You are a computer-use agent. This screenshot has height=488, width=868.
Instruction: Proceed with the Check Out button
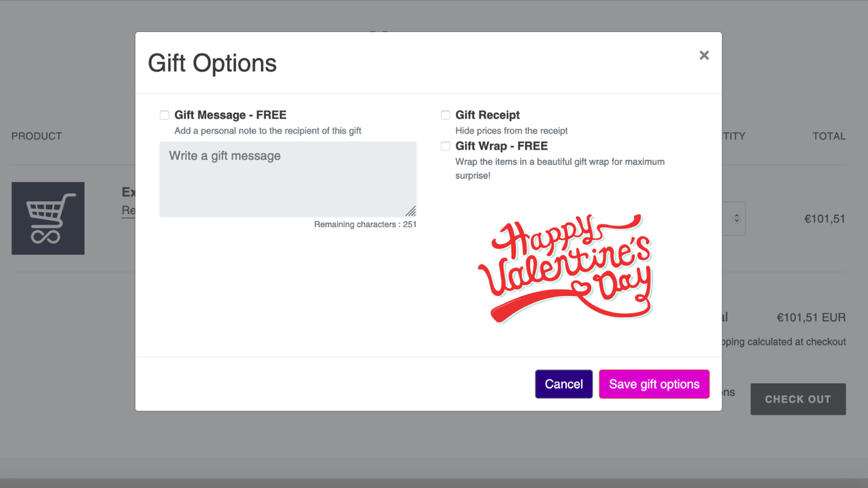pyautogui.click(x=798, y=399)
